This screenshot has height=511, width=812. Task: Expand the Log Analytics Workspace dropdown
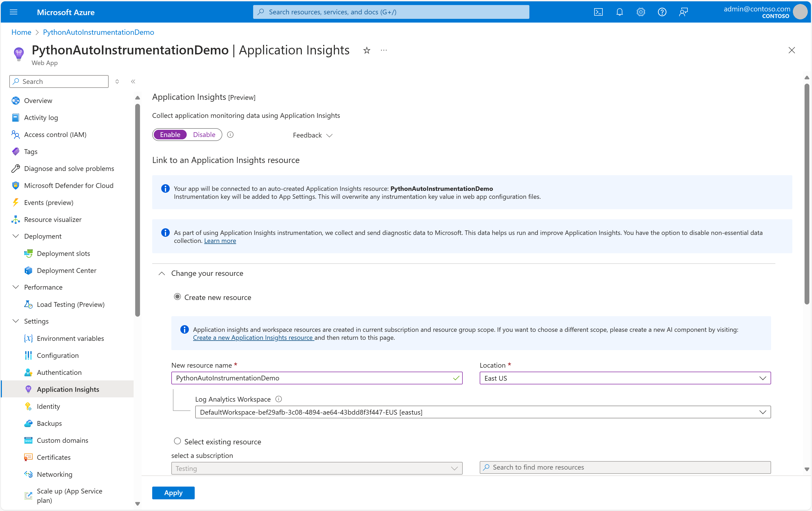(x=483, y=412)
